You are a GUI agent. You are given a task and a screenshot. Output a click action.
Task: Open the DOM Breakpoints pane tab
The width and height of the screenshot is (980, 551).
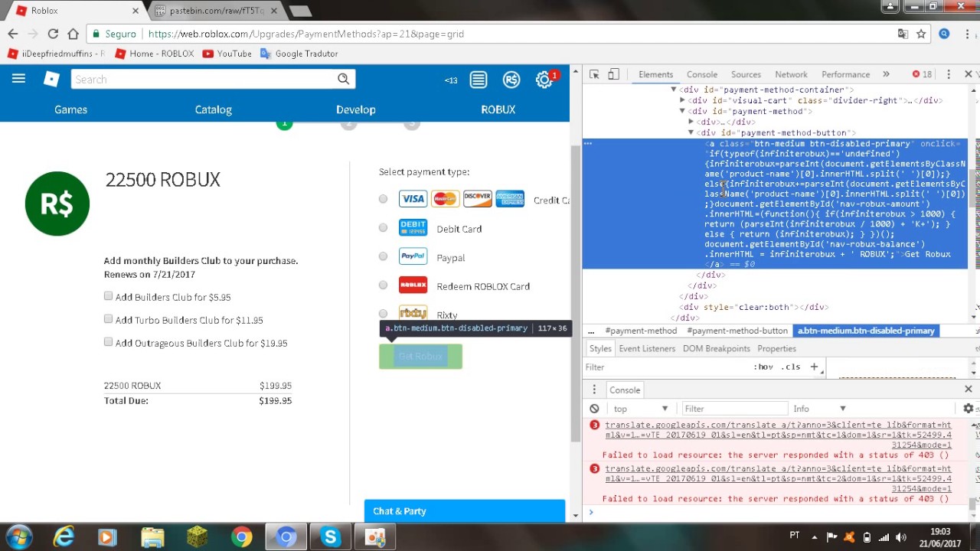click(717, 348)
